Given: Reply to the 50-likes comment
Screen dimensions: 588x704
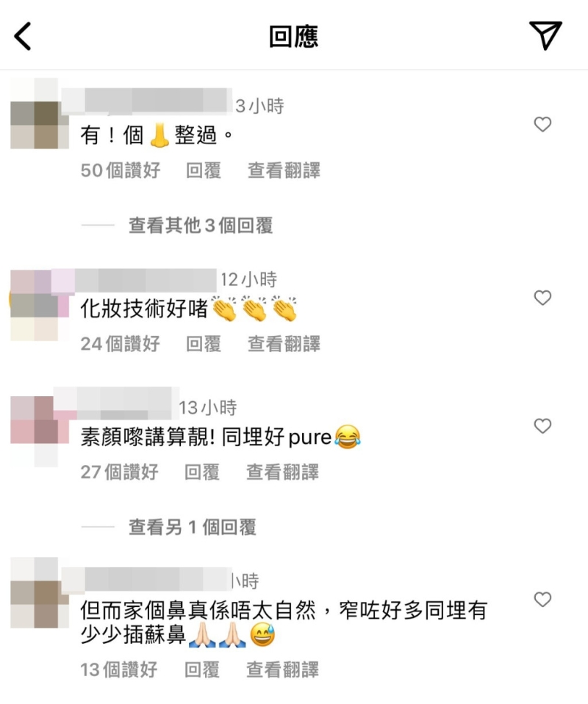Looking at the screenshot, I should [x=204, y=170].
